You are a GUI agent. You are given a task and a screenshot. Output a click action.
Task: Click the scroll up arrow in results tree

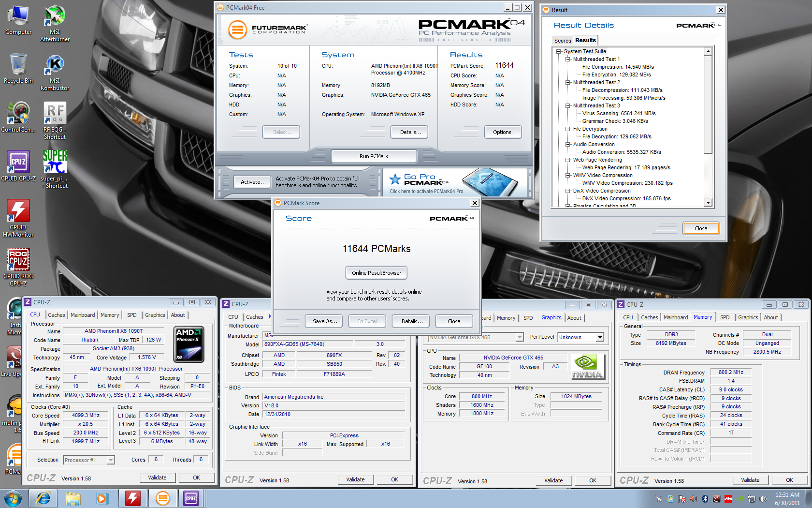click(x=708, y=51)
